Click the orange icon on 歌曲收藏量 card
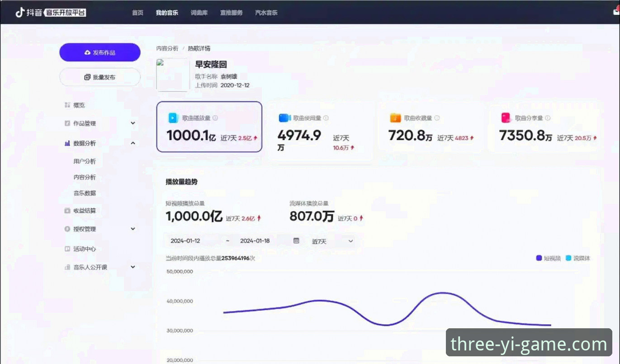The height and width of the screenshot is (364, 620). click(395, 118)
